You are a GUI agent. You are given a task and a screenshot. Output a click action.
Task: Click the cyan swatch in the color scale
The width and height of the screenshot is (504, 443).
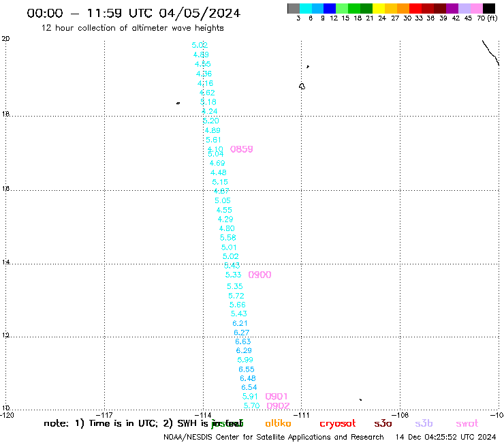[306, 8]
